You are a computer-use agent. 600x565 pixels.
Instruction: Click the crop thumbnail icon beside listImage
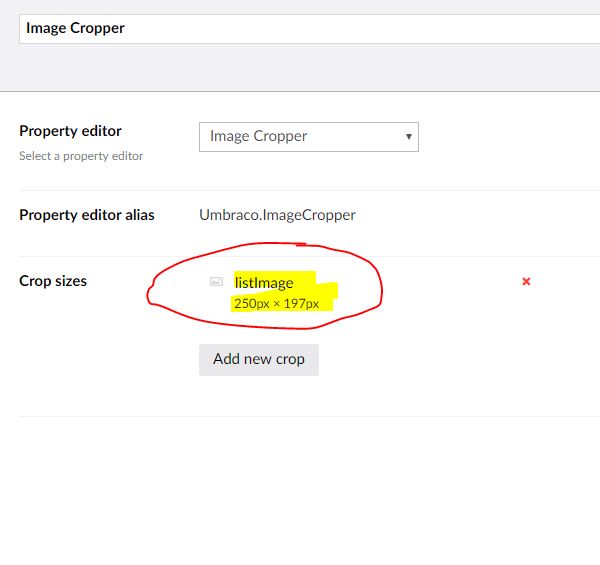pyautogui.click(x=216, y=282)
